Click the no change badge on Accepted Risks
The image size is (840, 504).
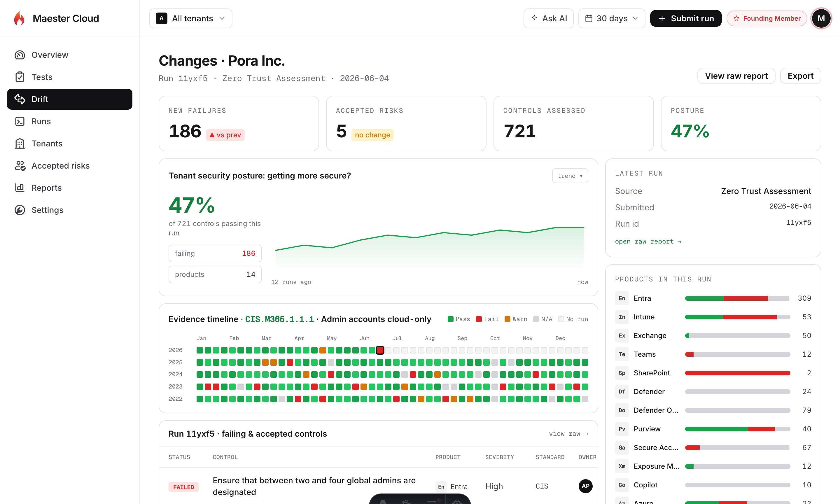point(372,135)
